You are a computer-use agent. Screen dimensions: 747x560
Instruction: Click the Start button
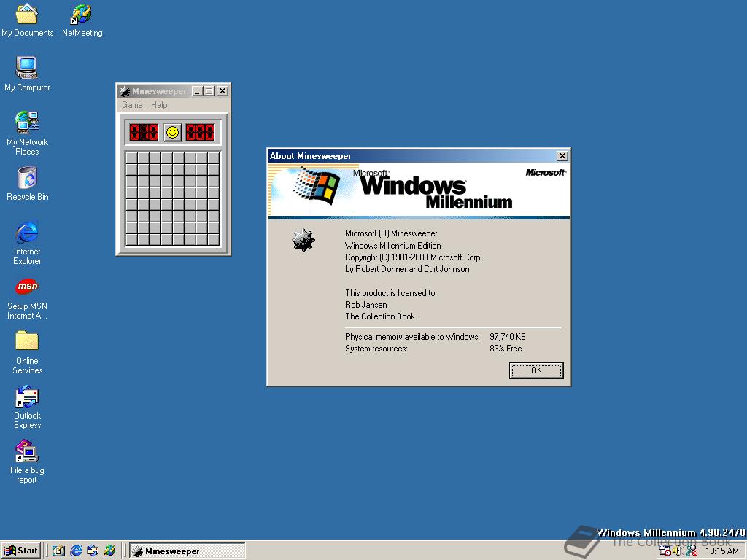pyautogui.click(x=21, y=551)
